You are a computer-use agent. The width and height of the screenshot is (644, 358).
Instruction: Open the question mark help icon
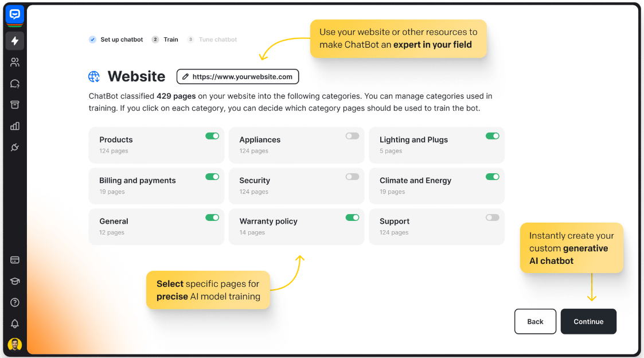pyautogui.click(x=15, y=302)
